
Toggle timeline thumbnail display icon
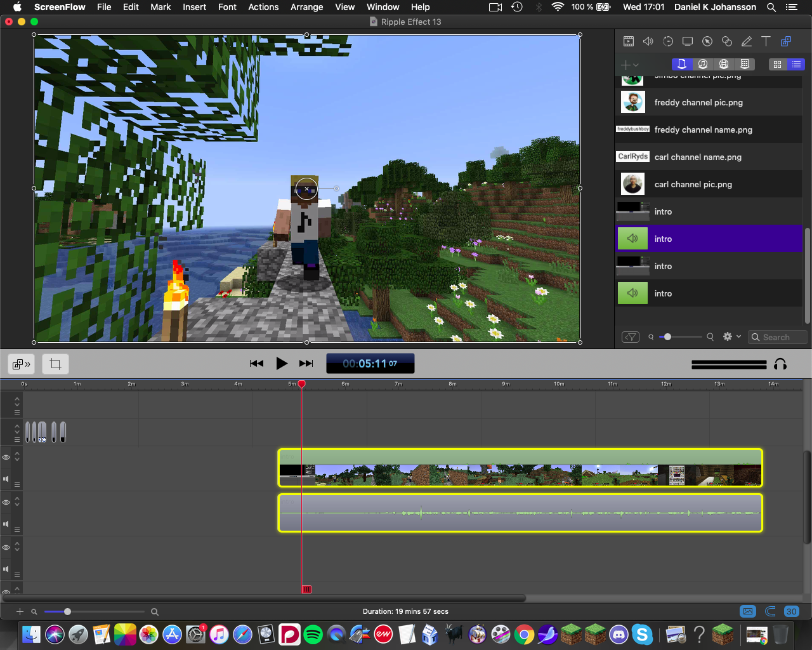(748, 611)
